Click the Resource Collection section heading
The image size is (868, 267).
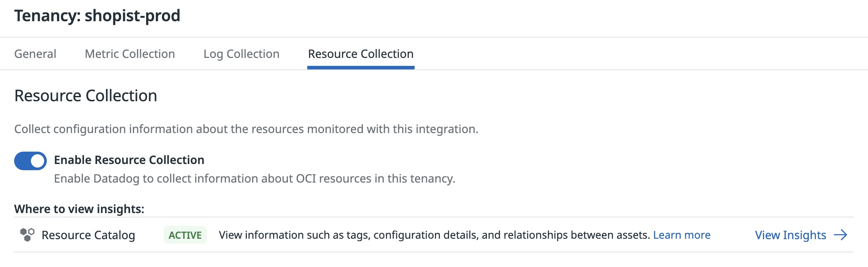(86, 96)
